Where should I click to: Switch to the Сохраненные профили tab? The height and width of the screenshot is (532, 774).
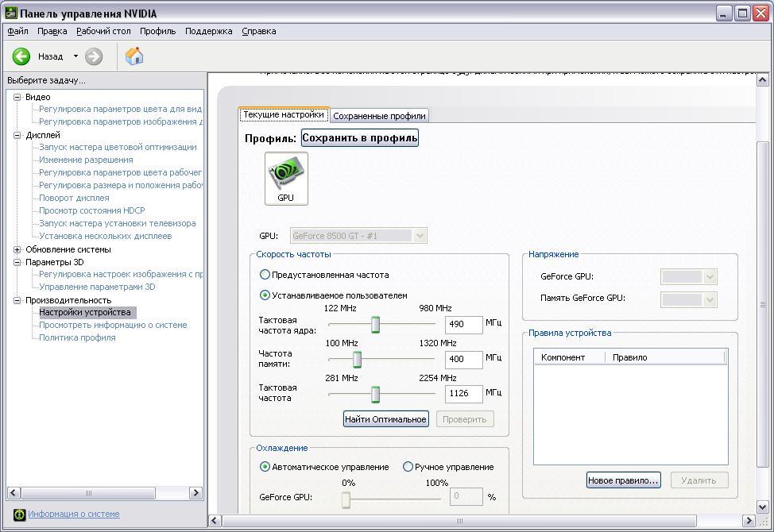point(379,116)
